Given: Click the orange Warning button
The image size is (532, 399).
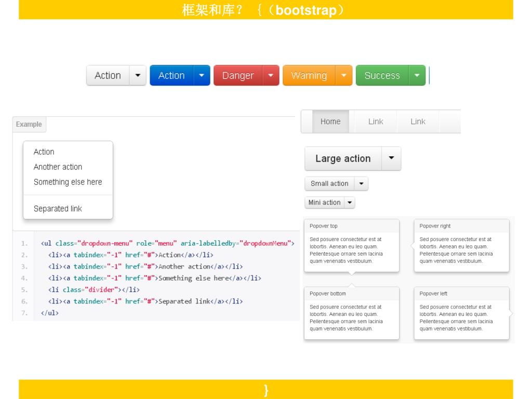Looking at the screenshot, I should click(309, 75).
